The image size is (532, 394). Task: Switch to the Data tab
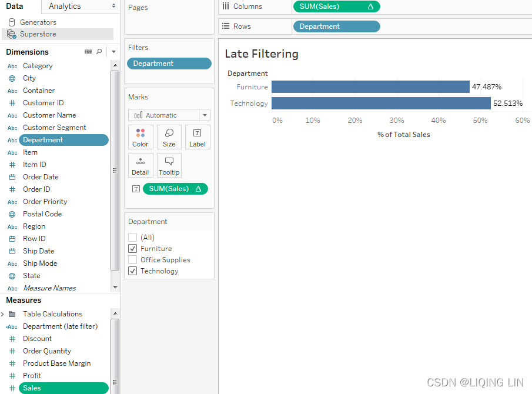coord(15,6)
